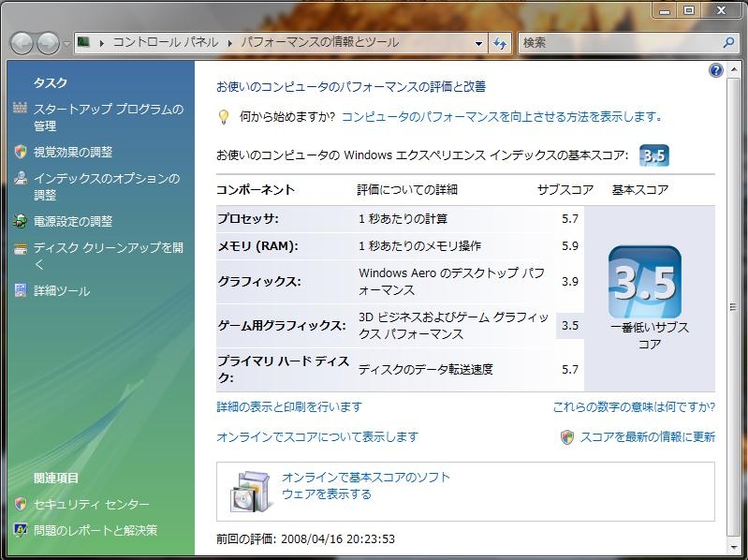Image resolution: width=748 pixels, height=560 pixels.
Task: Open スタートアップ プログラムの管理 task
Action: pyautogui.click(x=109, y=117)
